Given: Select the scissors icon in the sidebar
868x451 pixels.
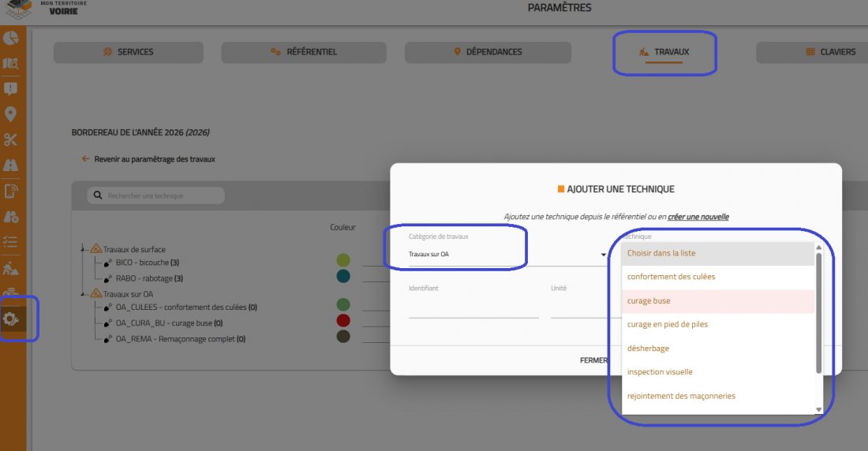Looking at the screenshot, I should click(x=11, y=140).
